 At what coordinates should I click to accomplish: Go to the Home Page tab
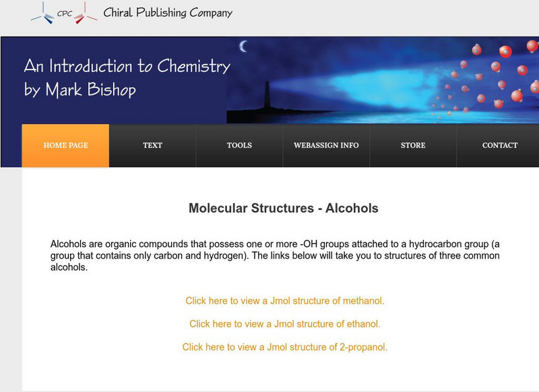click(65, 145)
